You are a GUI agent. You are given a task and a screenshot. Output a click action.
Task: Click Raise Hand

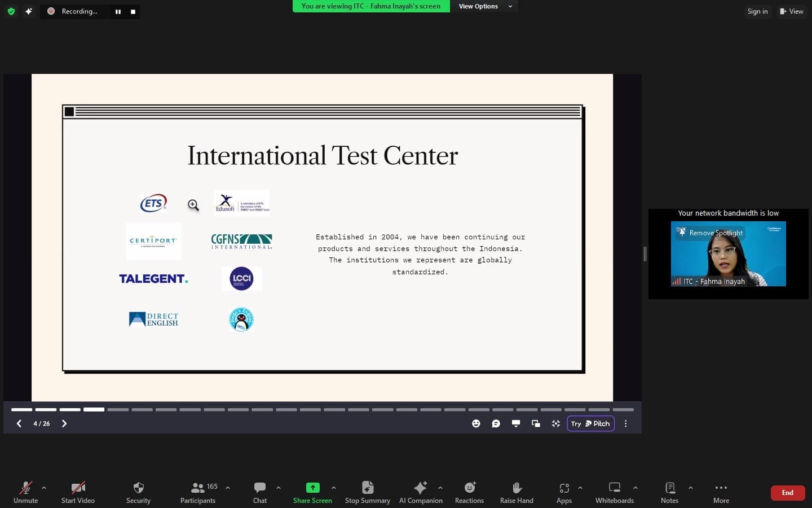(517, 492)
